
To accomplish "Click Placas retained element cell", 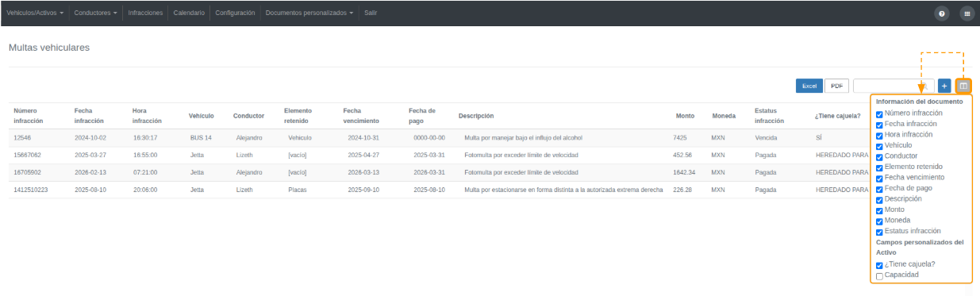I will (x=298, y=190).
